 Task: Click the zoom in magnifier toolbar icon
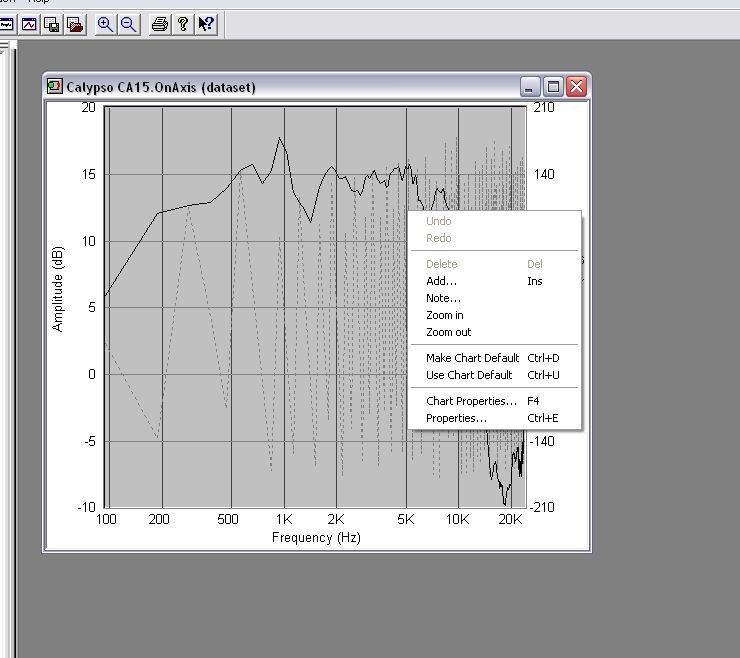(105, 24)
